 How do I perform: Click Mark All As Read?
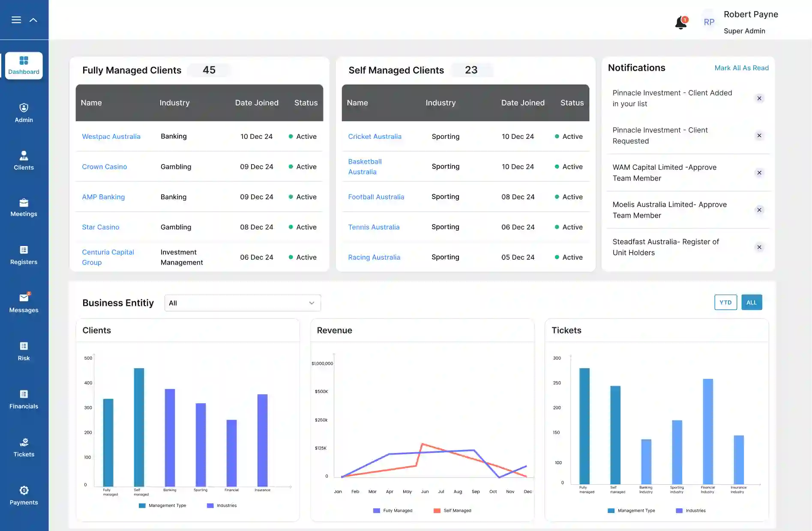741,68
